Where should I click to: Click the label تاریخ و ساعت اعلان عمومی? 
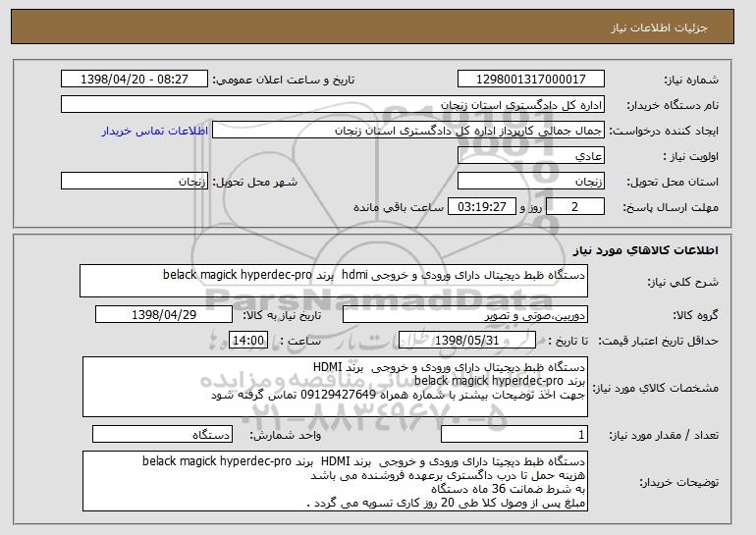284,80
